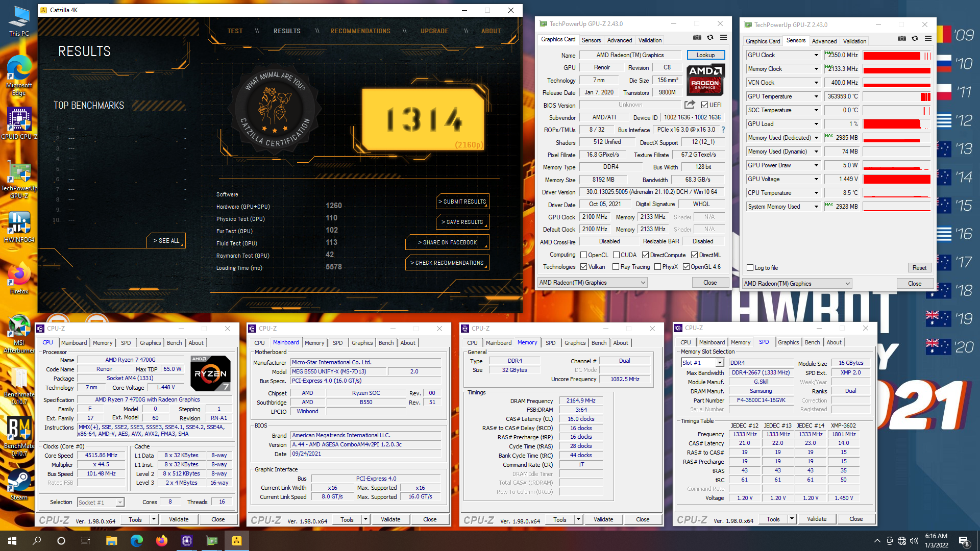Select the Graphics tab in CPU-Z SPD window

[788, 342]
